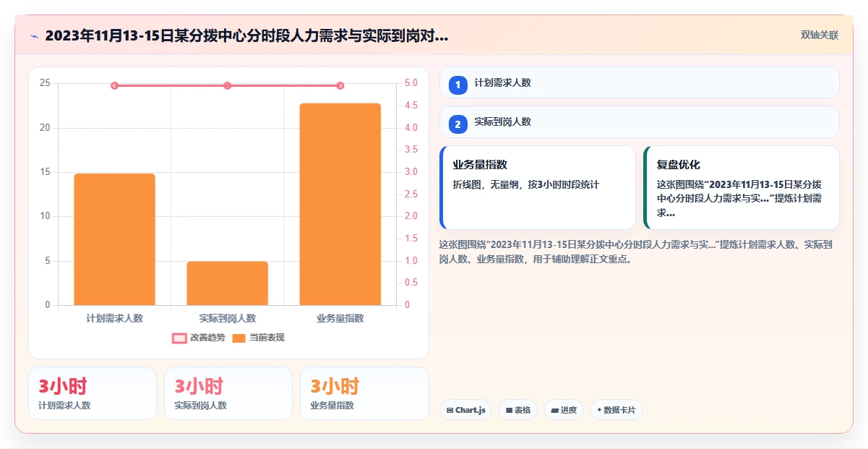Click the orange 当前表现 legend swatch
Image resolution: width=868 pixels, height=449 pixels.
(239, 338)
